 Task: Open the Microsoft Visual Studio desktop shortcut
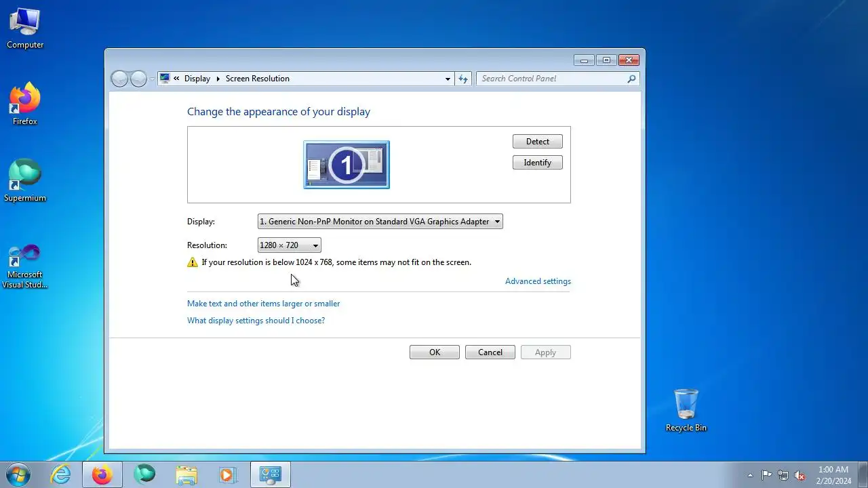tap(25, 266)
